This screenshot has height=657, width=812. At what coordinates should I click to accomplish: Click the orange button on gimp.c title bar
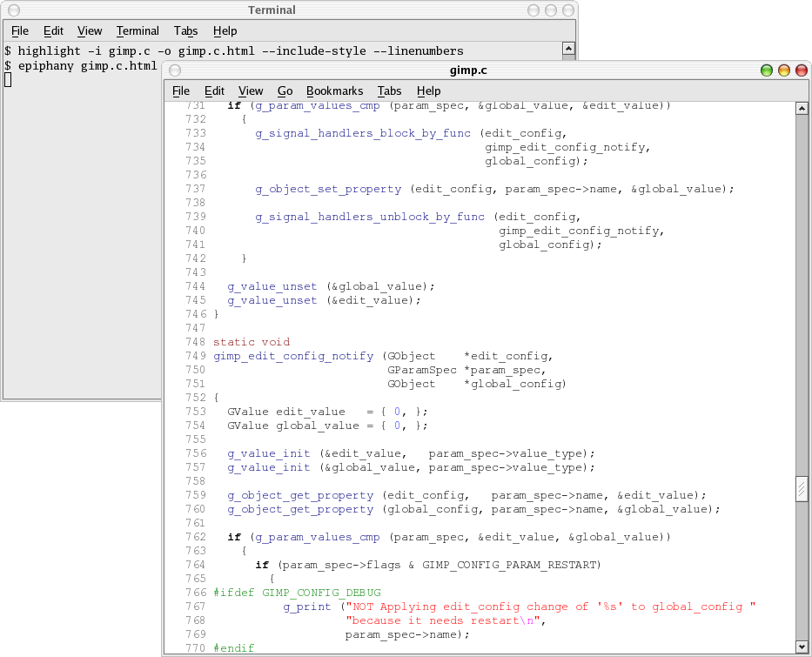point(784,70)
